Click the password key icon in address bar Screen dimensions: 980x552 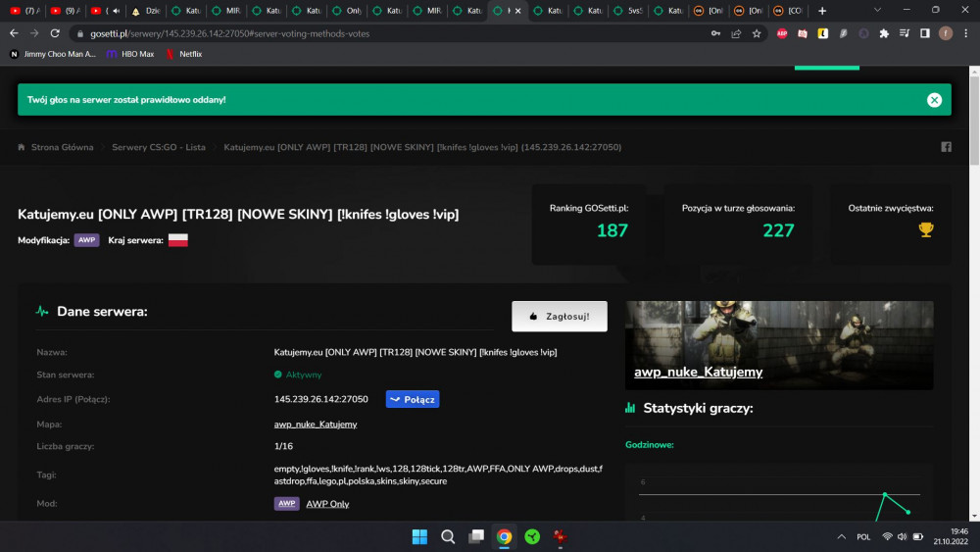(x=715, y=33)
